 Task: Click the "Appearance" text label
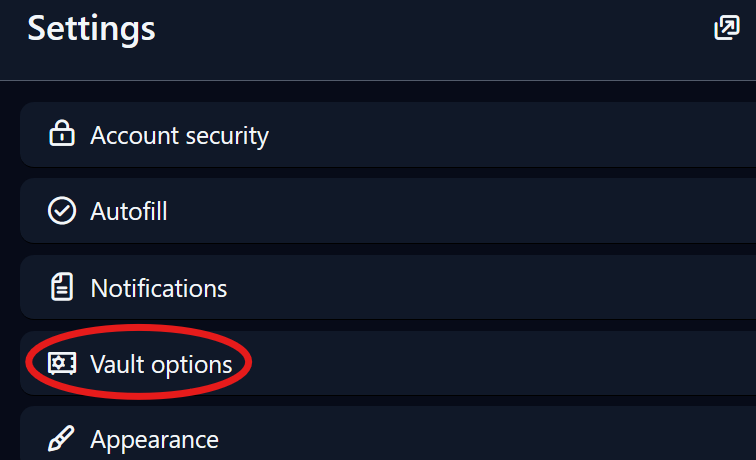[154, 438]
